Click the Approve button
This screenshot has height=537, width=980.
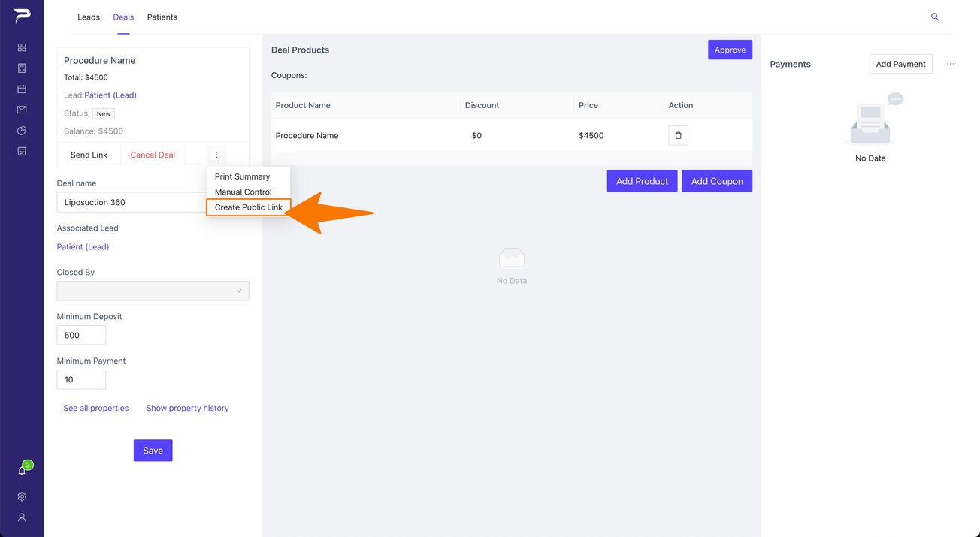[x=730, y=50]
